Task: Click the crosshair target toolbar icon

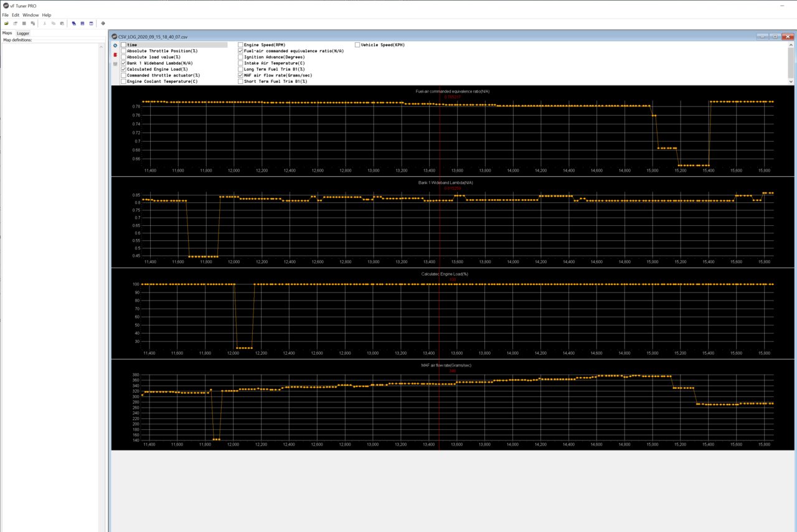Action: (x=103, y=23)
